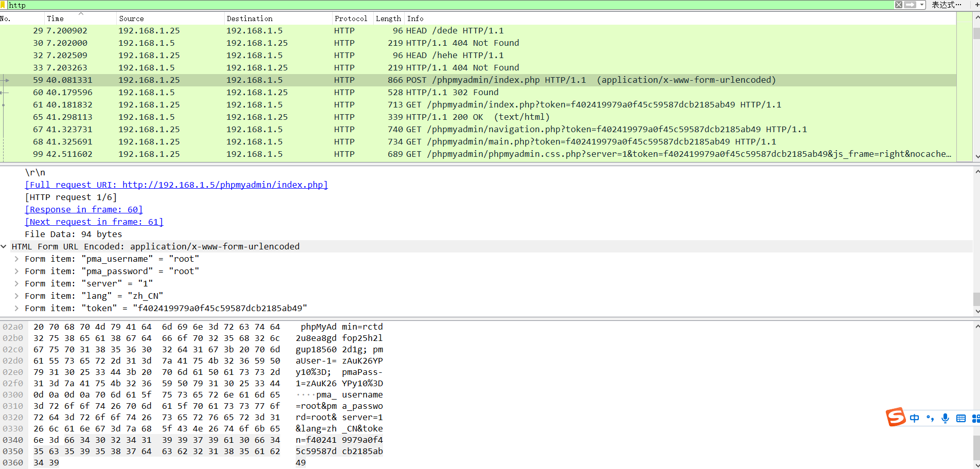Sort packets by the Length column
The width and height of the screenshot is (980, 469).
pyautogui.click(x=388, y=19)
